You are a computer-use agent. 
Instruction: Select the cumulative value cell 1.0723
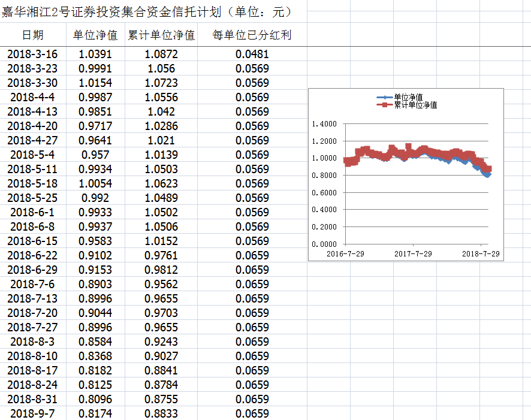coord(161,83)
